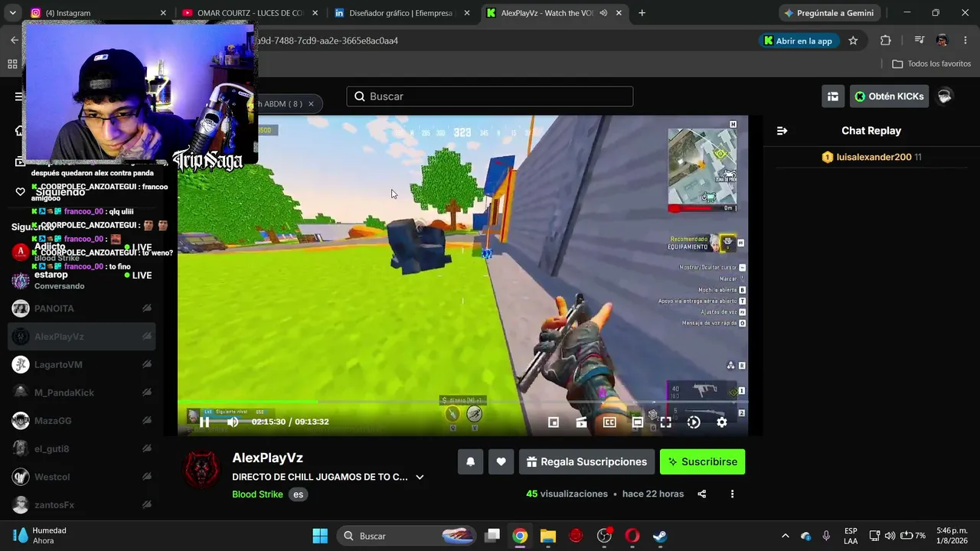Open the Chrome extensions puzzle icon
980x551 pixels.
tap(886, 41)
